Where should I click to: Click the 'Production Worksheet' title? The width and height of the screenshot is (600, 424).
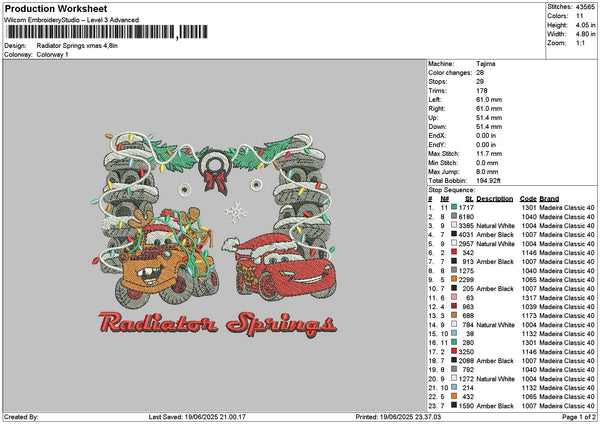[56, 8]
